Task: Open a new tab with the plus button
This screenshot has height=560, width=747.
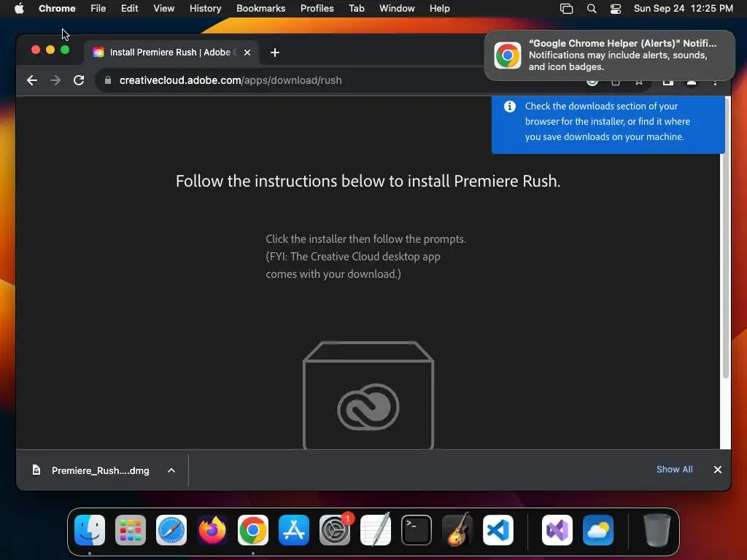Action: [275, 52]
